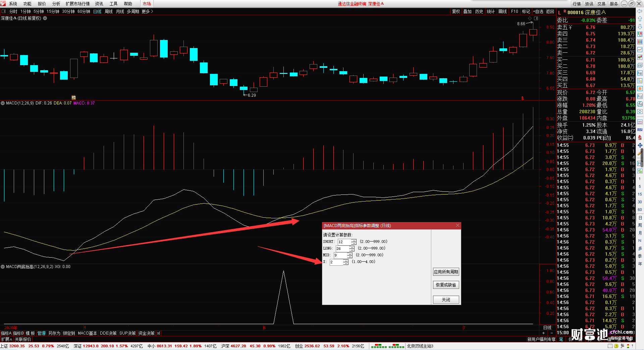644x350 pixels.
Task: Open the 分析 menu
Action: point(56,4)
